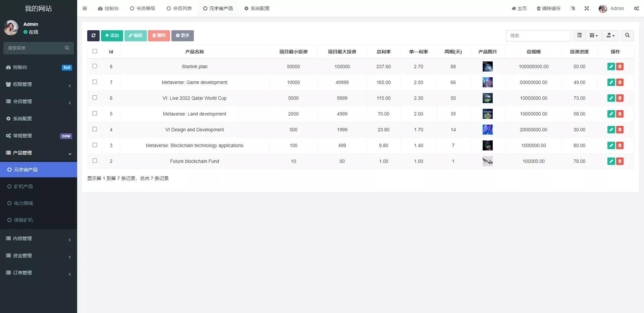Screen dimensions: 644x313
Task: Click the red delete icon for Future blockchain Fund
Action: coord(620,161)
